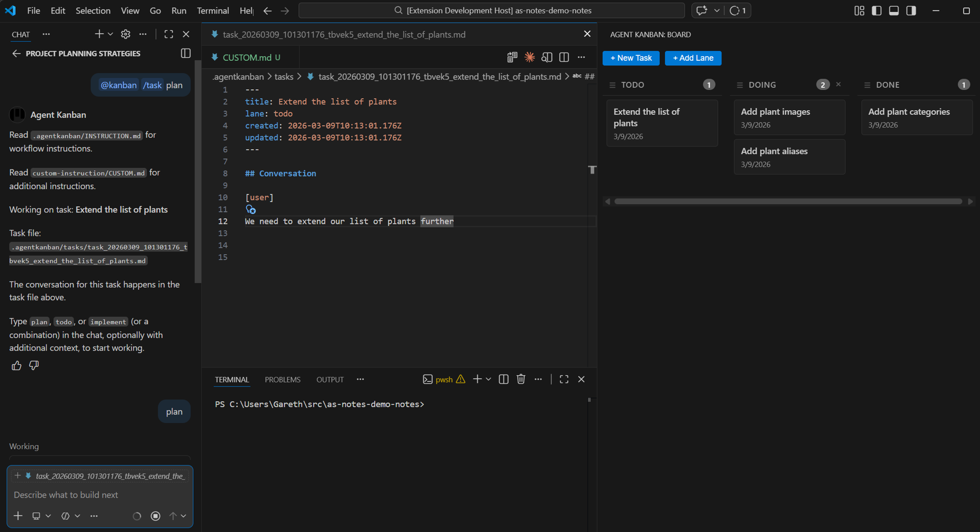The width and height of the screenshot is (980, 532).
Task: Toggle the bottom panel visibility
Action: coord(893,10)
